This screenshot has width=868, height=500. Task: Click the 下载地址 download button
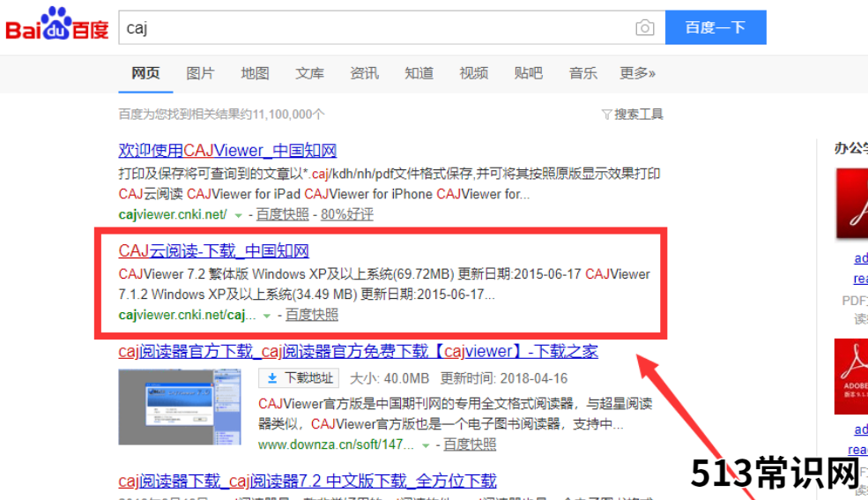[299, 378]
